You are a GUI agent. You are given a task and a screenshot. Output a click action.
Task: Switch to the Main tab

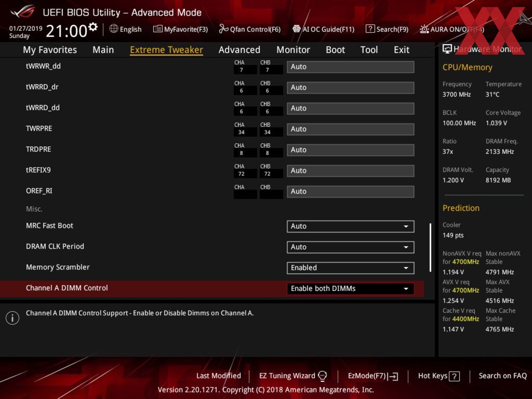[103, 50]
